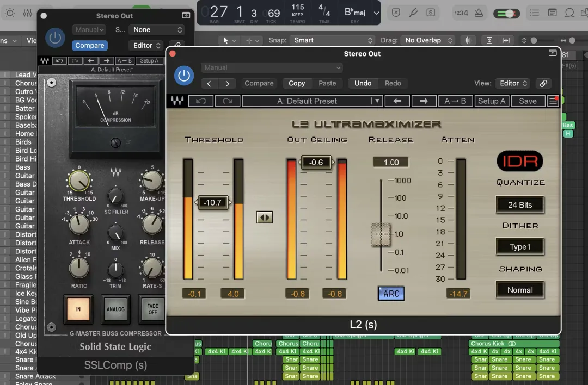Viewport: 588px width, 385px height.
Task: Open the Manual preset dropdown in L2 window
Action: 272,67
